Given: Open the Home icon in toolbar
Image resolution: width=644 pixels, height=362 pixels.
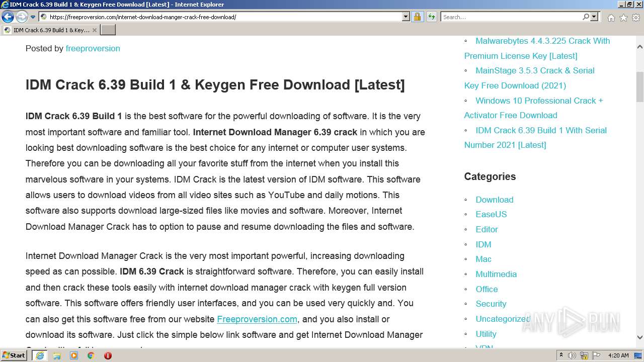Looking at the screenshot, I should click(611, 18).
